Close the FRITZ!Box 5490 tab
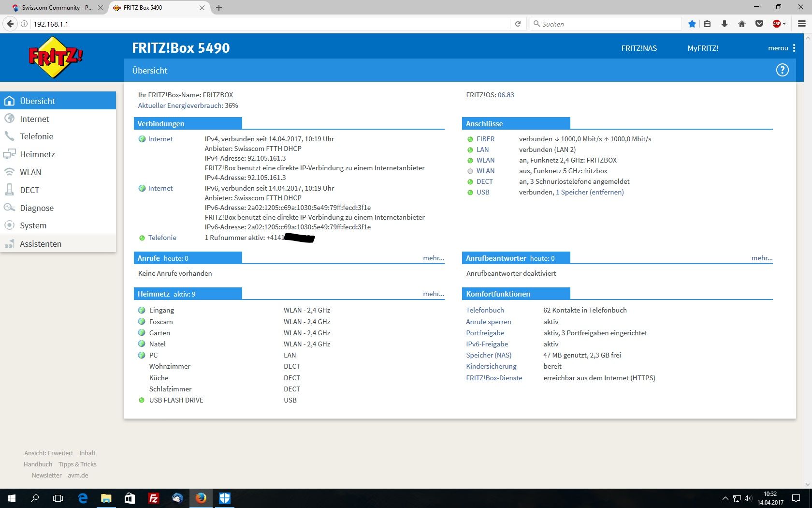 202,8
